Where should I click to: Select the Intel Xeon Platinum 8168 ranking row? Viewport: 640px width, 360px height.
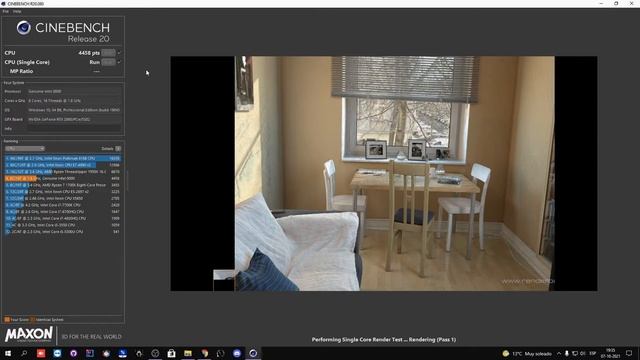pyautogui.click(x=62, y=158)
